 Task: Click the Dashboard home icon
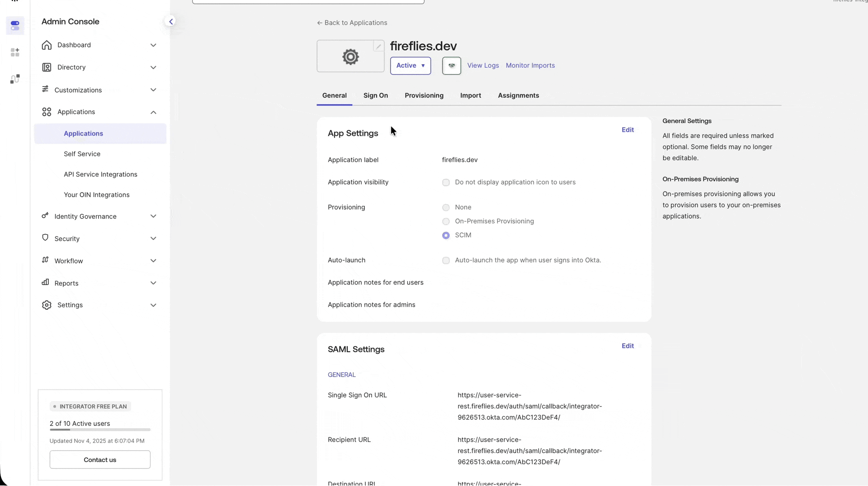click(x=47, y=45)
